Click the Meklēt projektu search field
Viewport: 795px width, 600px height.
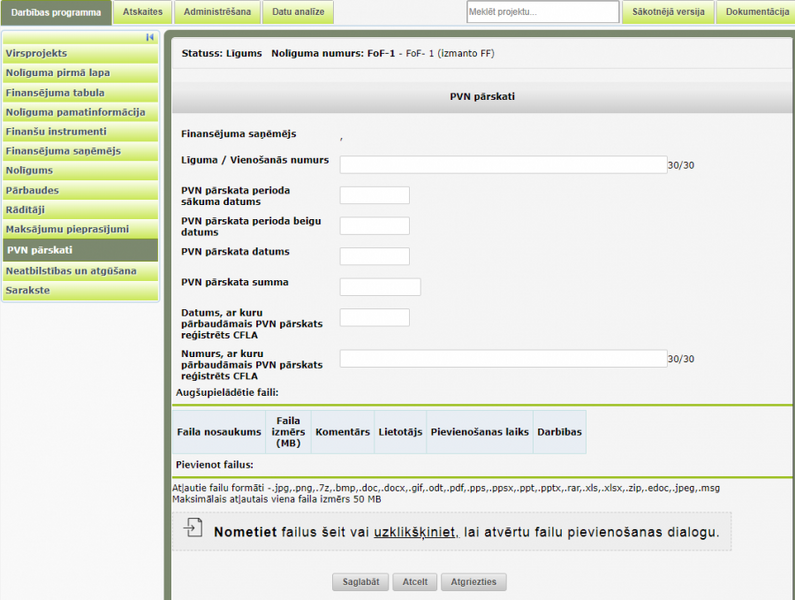(542, 12)
